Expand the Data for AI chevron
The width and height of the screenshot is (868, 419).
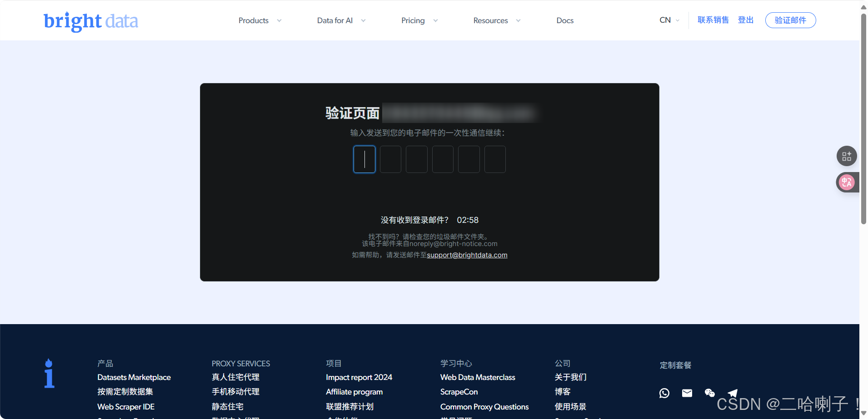tap(363, 20)
